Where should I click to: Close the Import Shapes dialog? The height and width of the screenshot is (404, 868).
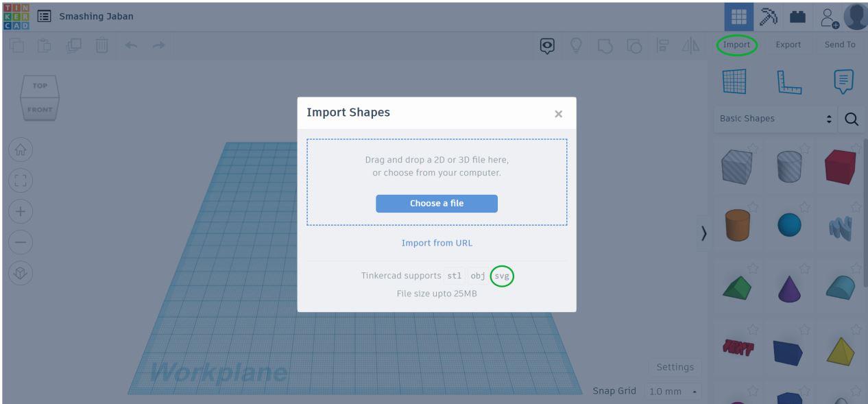pos(558,114)
